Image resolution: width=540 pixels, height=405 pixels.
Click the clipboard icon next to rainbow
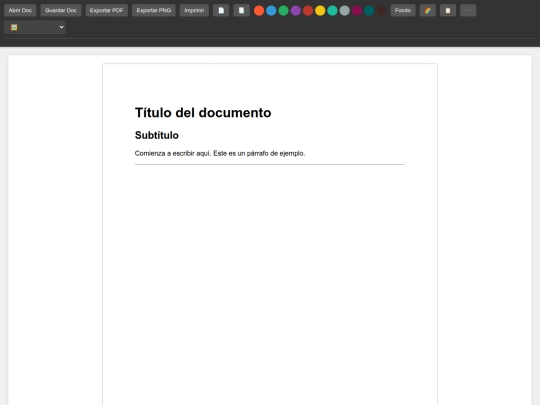(x=448, y=10)
